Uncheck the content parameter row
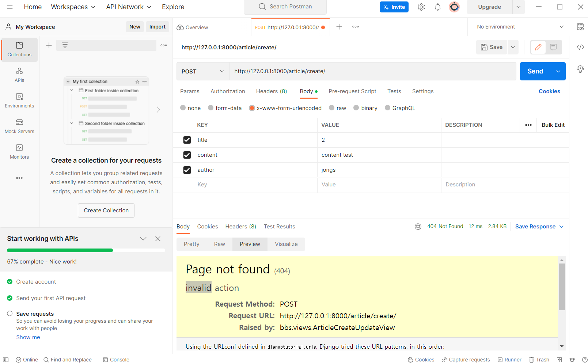588x364 pixels. coord(187,155)
